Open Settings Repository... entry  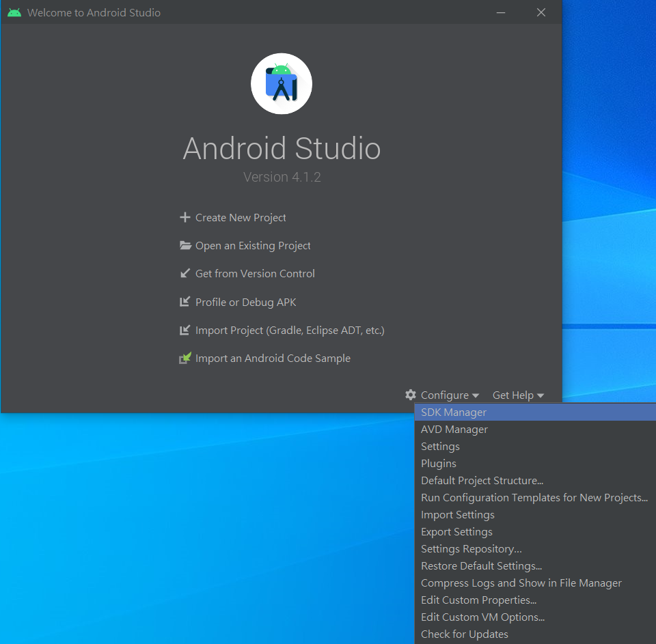pyautogui.click(x=535, y=548)
